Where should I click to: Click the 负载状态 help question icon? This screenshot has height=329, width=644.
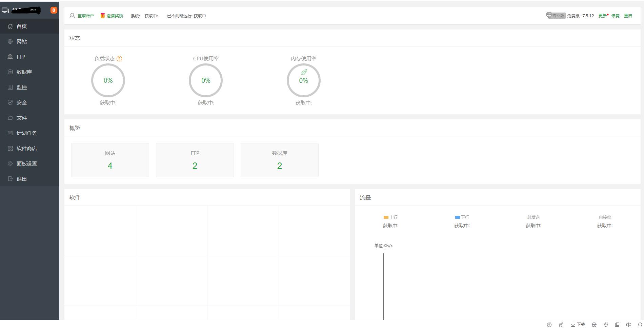[119, 59]
